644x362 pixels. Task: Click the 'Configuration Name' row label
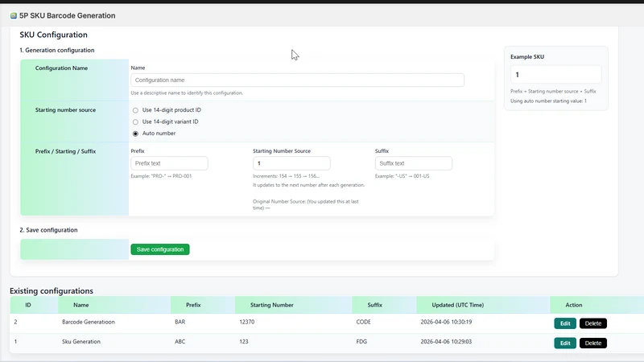pyautogui.click(x=61, y=68)
